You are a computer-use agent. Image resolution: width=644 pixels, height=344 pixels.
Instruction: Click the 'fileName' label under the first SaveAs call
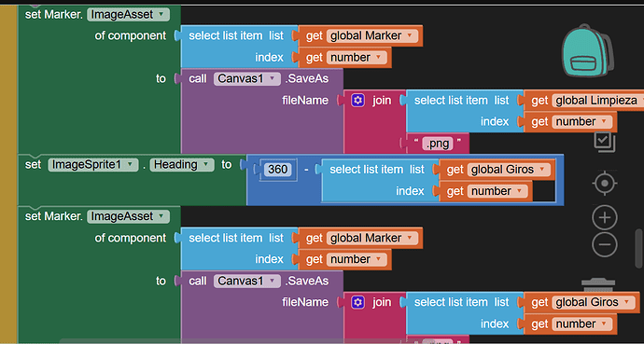pyautogui.click(x=305, y=101)
